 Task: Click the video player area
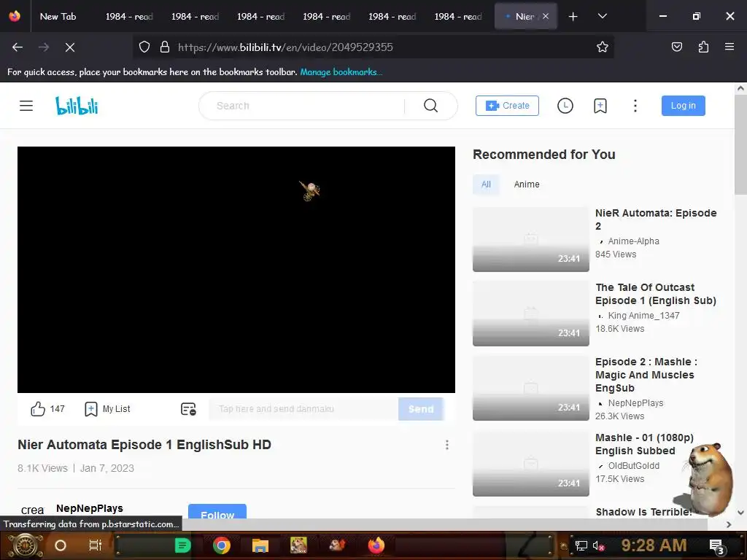[x=236, y=270]
